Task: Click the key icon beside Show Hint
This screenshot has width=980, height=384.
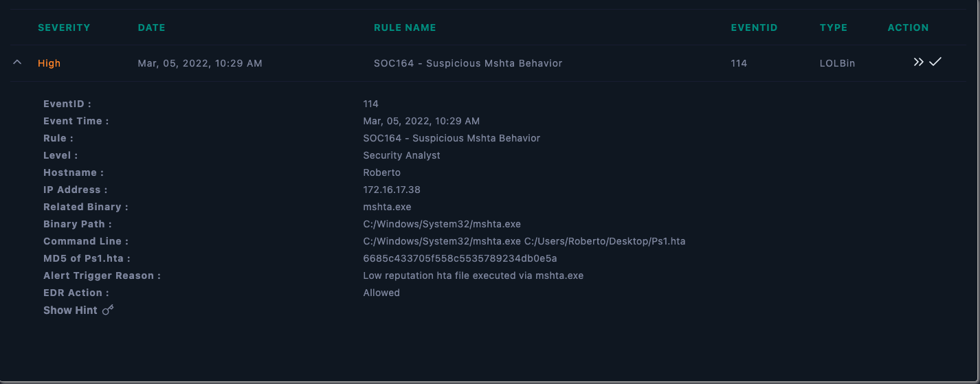Action: point(108,310)
